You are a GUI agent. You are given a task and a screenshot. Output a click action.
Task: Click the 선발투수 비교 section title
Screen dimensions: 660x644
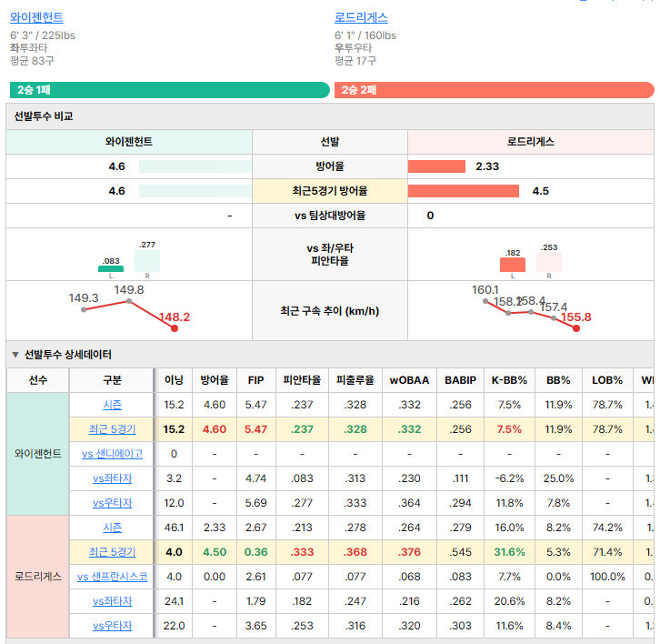point(44,116)
